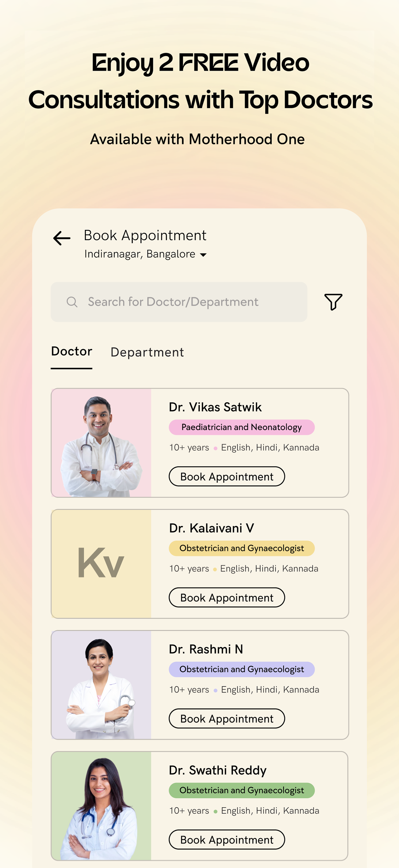Switch to the Doctor tab
399x868 pixels.
(x=72, y=351)
